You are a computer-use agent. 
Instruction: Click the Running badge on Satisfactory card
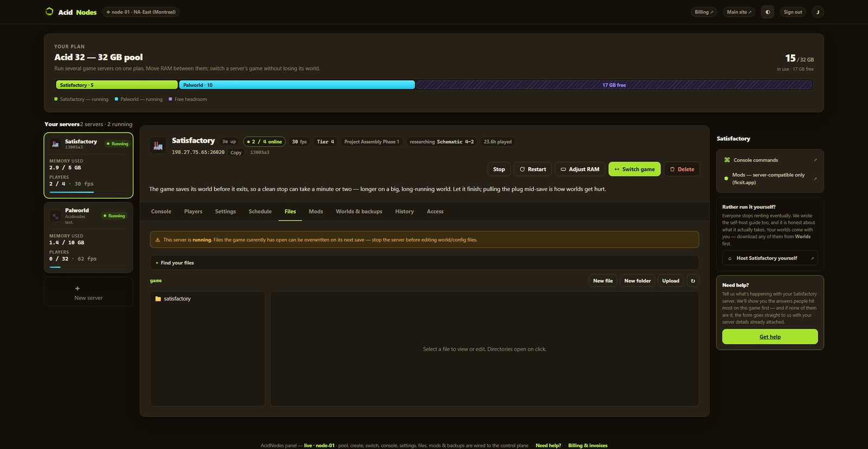(x=118, y=144)
